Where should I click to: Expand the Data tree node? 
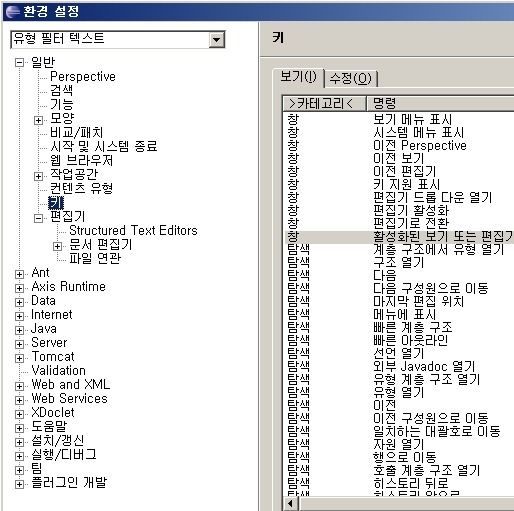pyautogui.click(x=20, y=302)
